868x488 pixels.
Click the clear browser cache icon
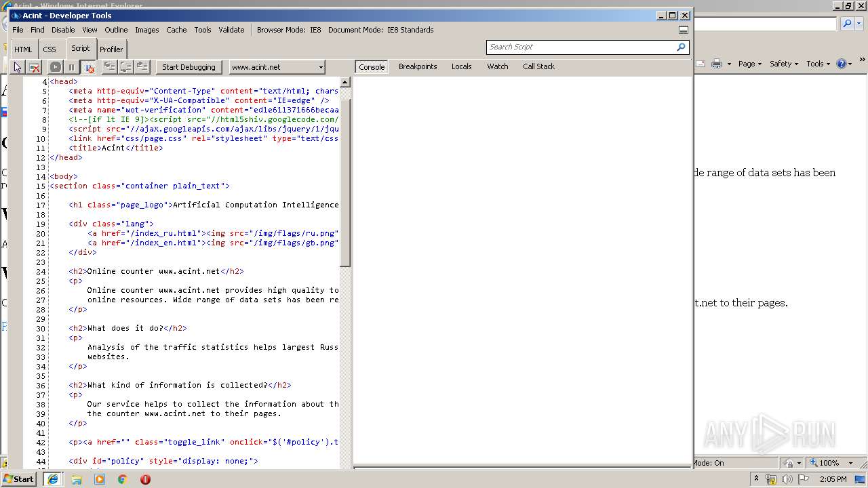pyautogui.click(x=35, y=67)
